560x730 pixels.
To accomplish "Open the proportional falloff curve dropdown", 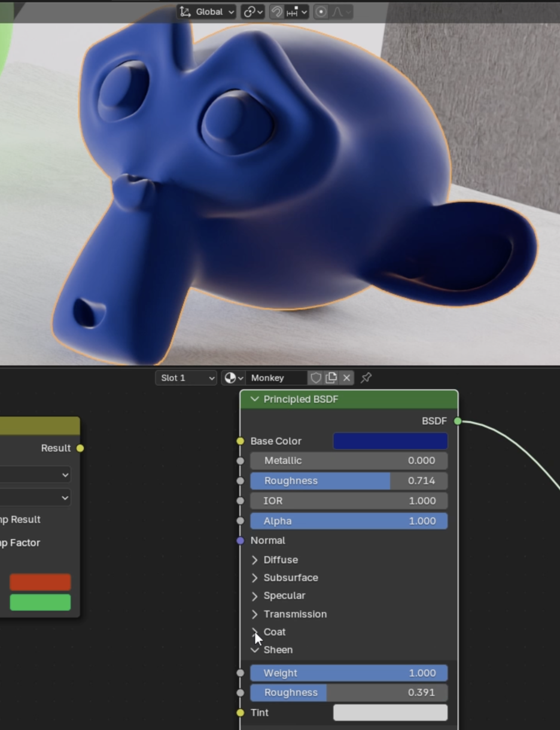I will (340, 12).
